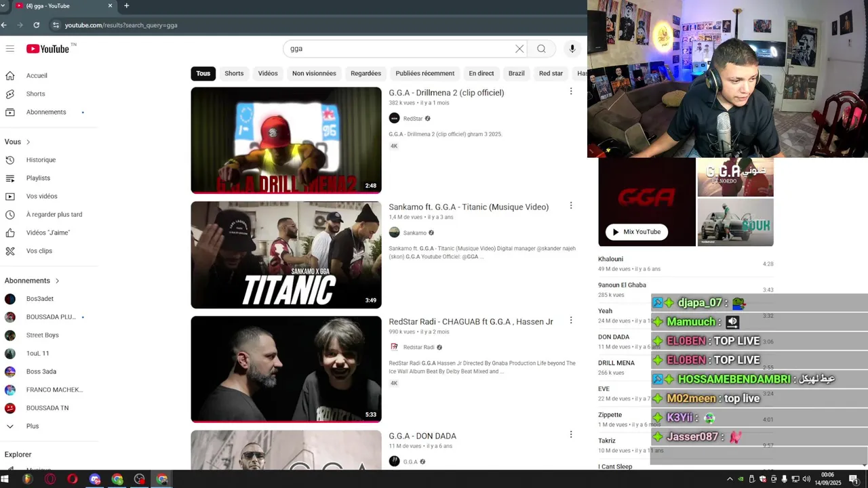The image size is (868, 488).
Task: Select the Vidéos filter chip
Action: coord(268,73)
